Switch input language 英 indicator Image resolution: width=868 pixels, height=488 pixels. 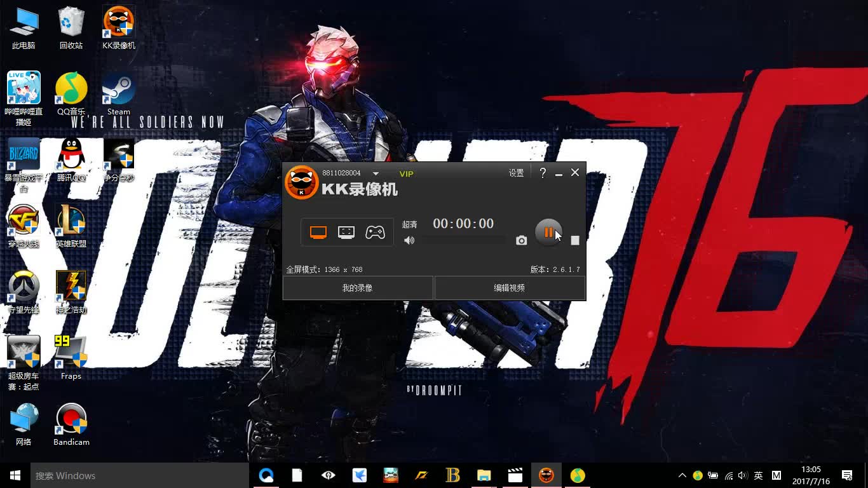758,475
